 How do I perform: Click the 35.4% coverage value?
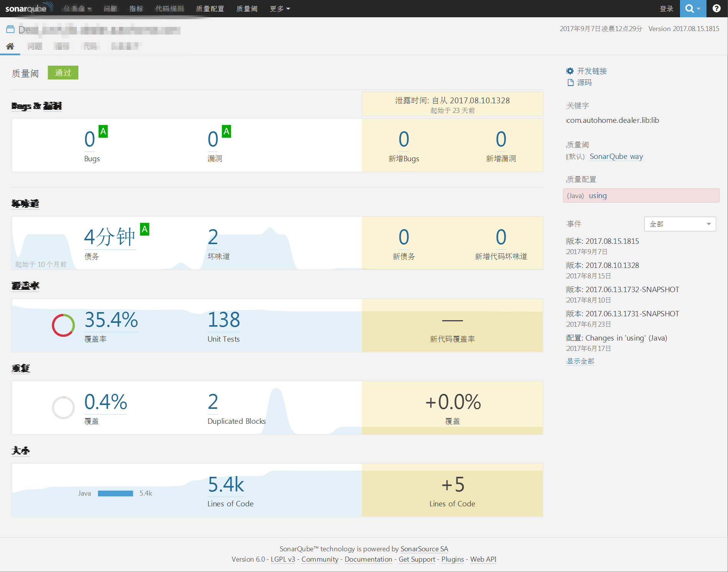(x=111, y=320)
